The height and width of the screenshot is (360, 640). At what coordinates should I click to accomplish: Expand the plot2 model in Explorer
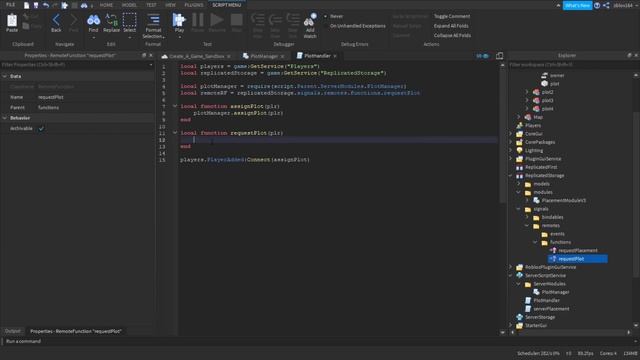pyautogui.click(x=527, y=92)
